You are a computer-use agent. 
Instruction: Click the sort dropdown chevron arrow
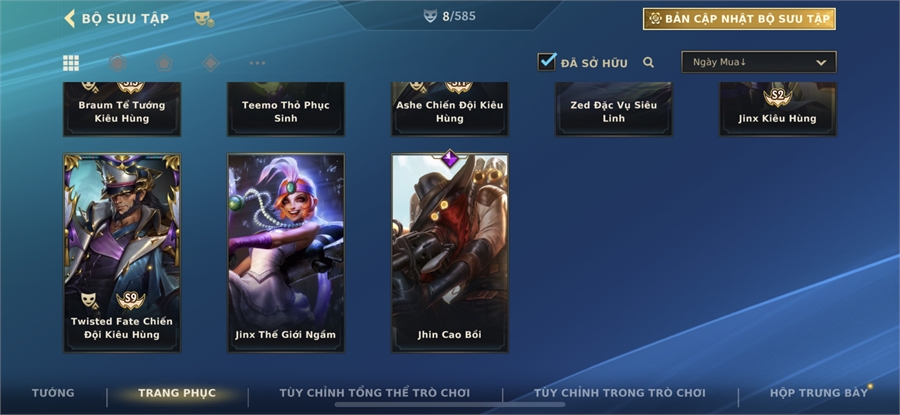[x=821, y=63]
